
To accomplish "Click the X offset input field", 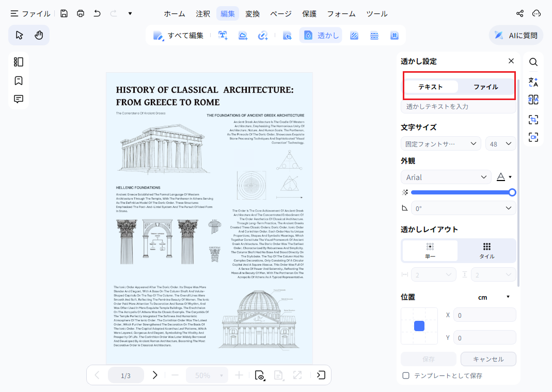I will (484, 315).
